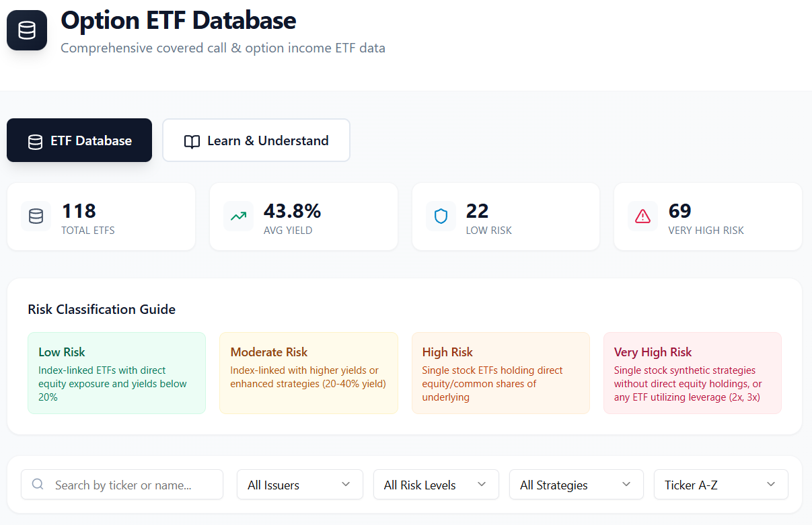Click the 118 Total ETFs stat card
Screen dimensions: 812x525
tap(101, 216)
